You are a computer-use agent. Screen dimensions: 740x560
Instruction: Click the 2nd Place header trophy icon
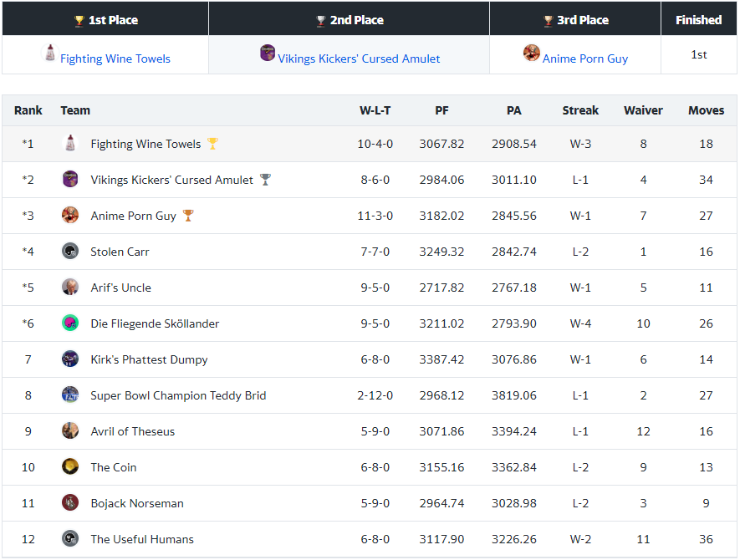(321, 21)
